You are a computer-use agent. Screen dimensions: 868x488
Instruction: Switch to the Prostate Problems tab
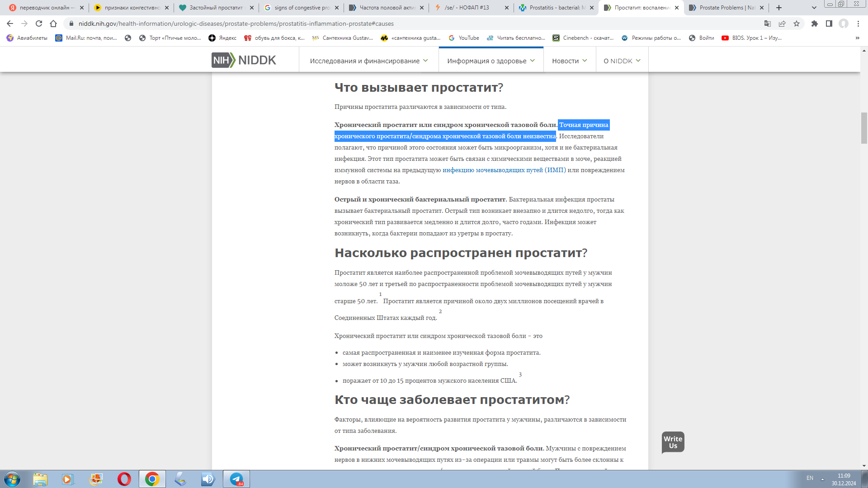pos(726,8)
